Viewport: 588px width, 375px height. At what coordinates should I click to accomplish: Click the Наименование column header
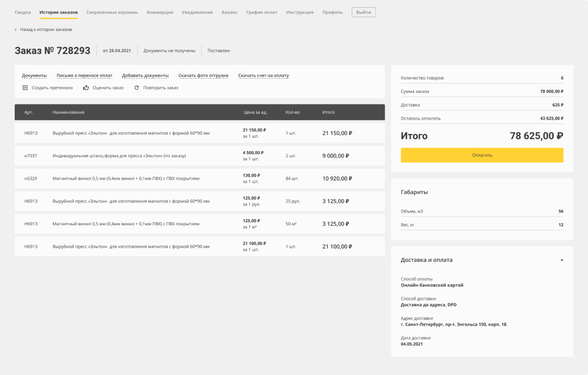click(68, 112)
